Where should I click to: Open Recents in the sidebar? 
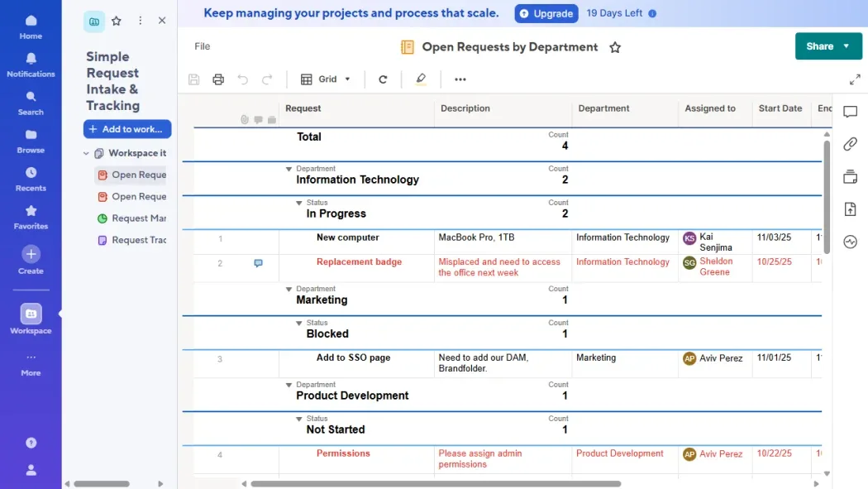pos(31,180)
